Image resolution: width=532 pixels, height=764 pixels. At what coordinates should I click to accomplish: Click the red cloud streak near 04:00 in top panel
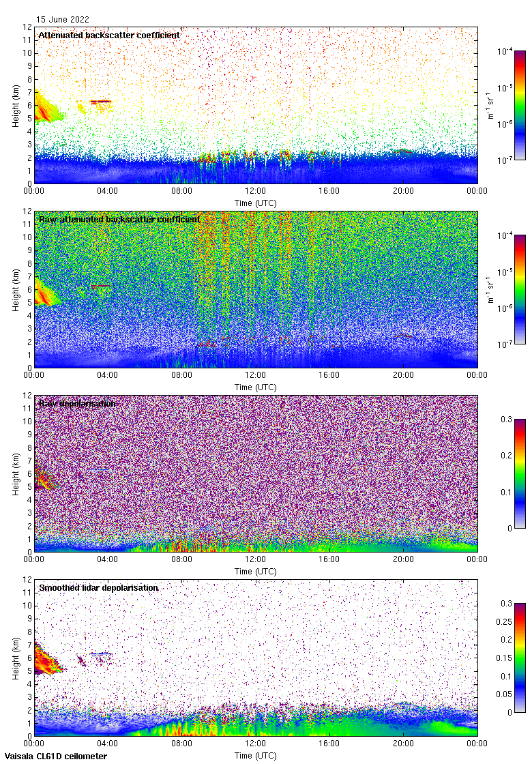(x=101, y=102)
